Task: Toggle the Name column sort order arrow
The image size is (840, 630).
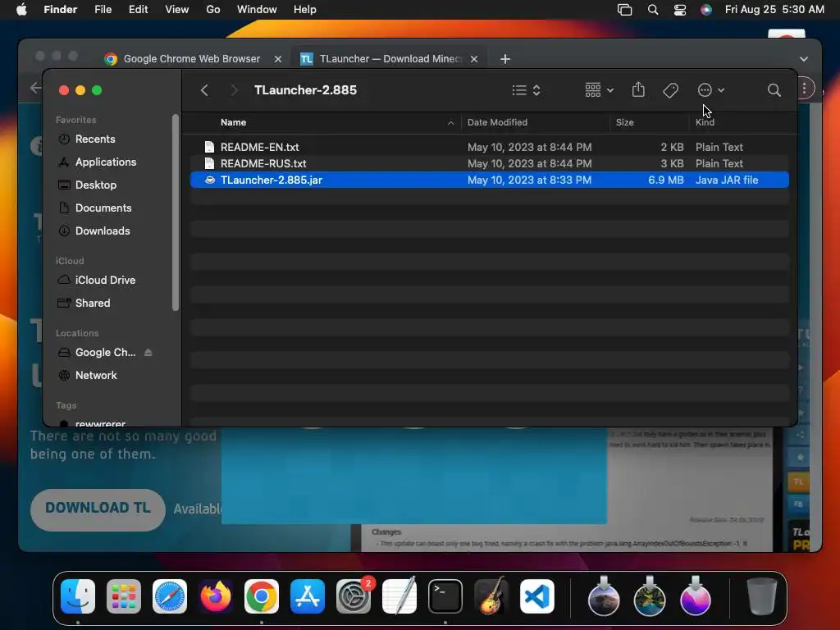Action: [x=450, y=123]
